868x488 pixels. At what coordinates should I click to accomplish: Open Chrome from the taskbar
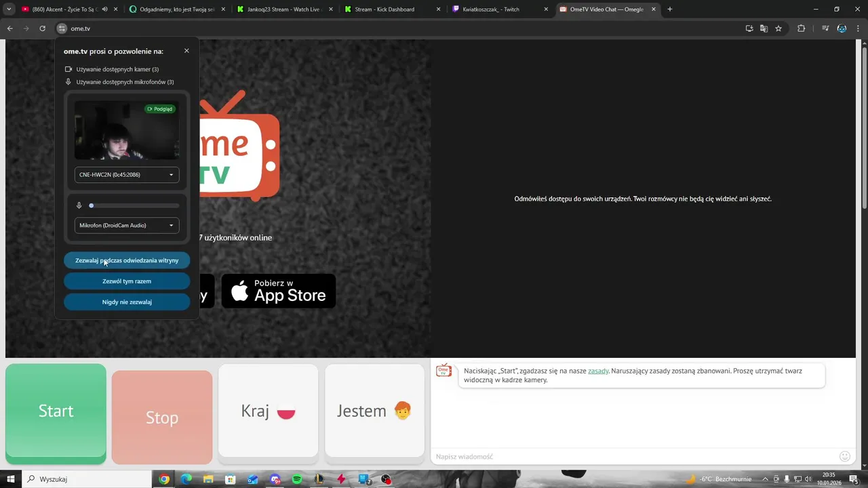[164, 479]
